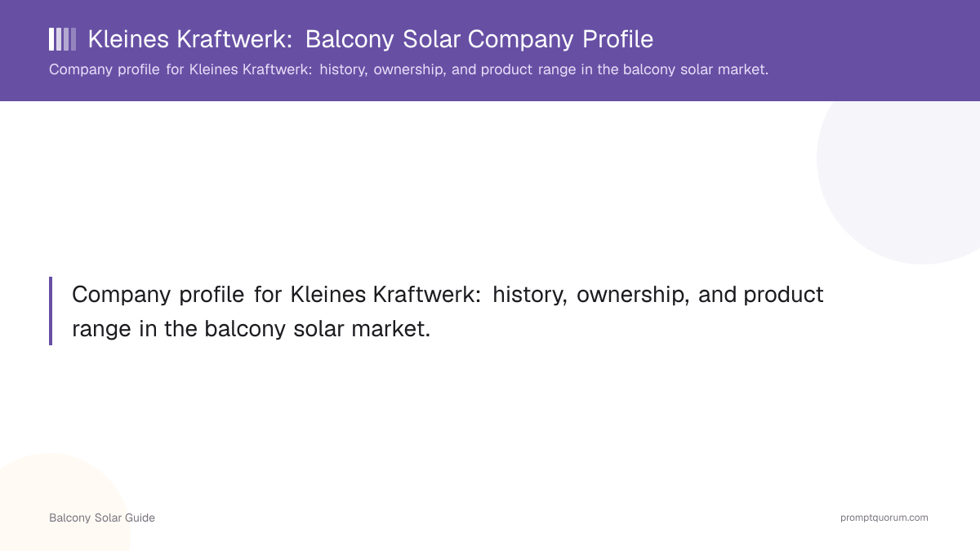Screen dimensions: 980x551
Task: Click the word "ownership," in the quote
Action: (x=633, y=294)
